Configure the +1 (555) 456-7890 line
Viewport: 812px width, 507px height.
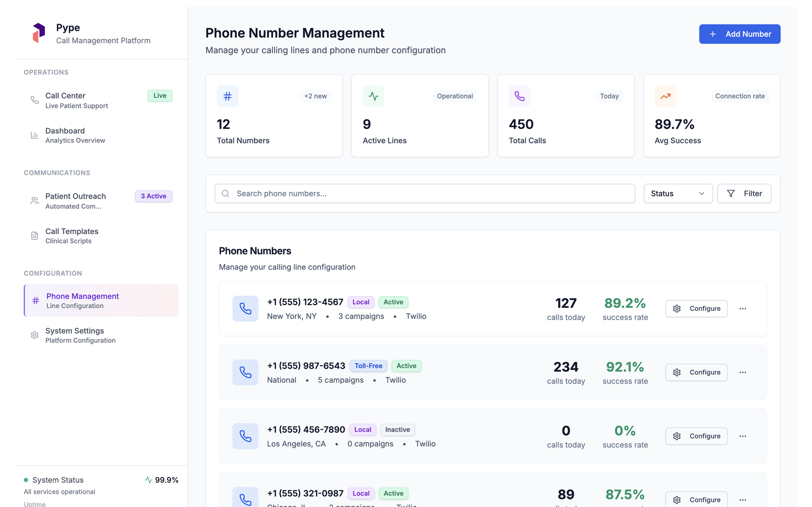point(696,436)
